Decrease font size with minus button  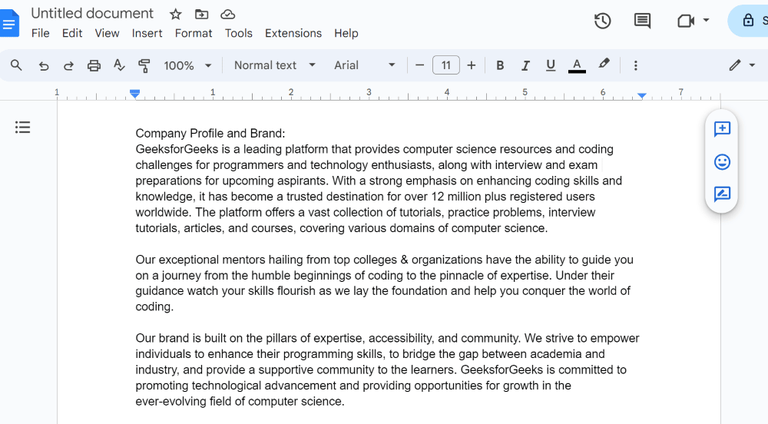click(419, 65)
